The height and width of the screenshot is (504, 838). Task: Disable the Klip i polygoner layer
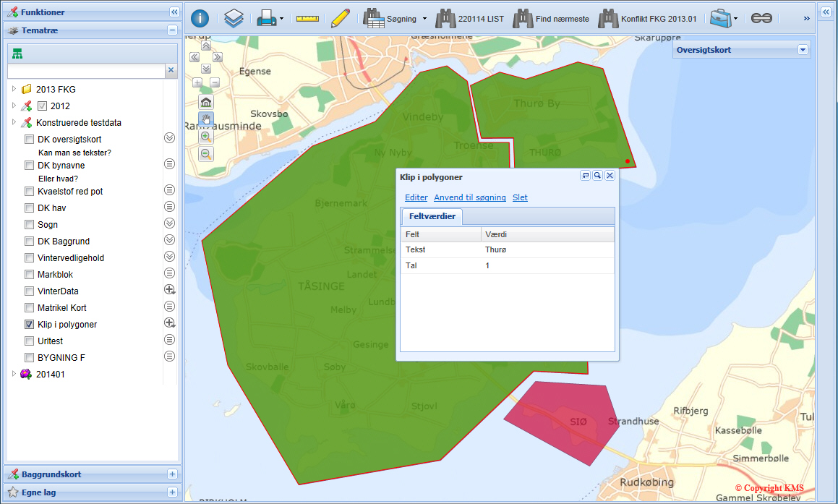click(x=30, y=325)
